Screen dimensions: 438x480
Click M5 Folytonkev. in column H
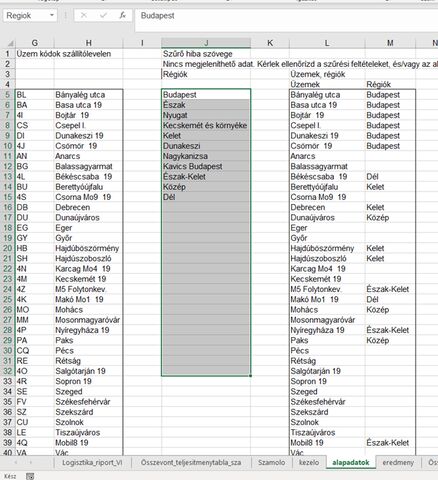[x=88, y=289]
